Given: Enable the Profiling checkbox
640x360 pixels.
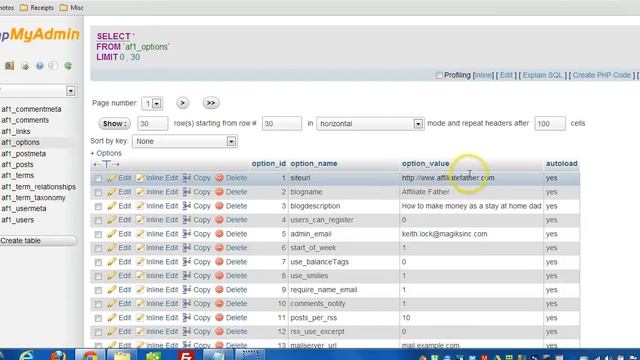Looking at the screenshot, I should click(x=439, y=75).
